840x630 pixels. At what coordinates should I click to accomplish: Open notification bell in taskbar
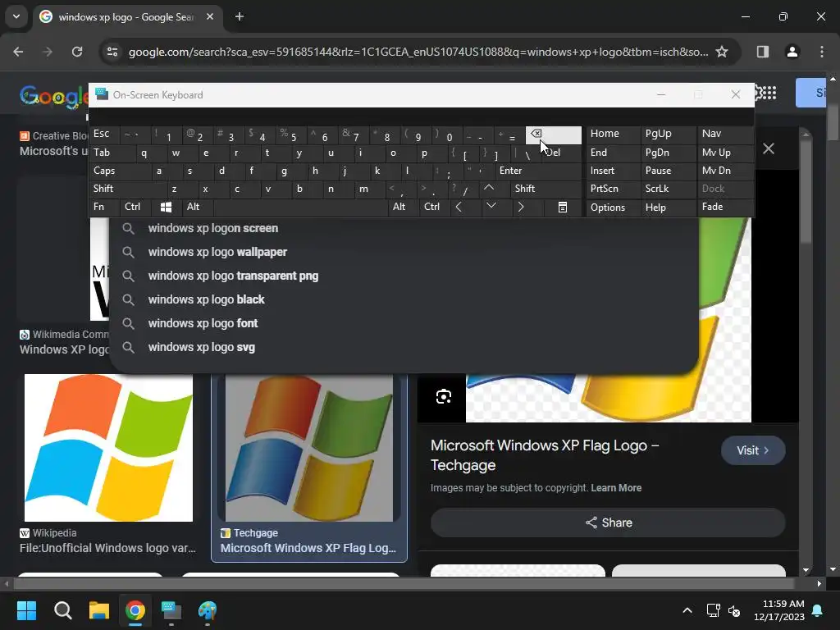click(x=818, y=610)
